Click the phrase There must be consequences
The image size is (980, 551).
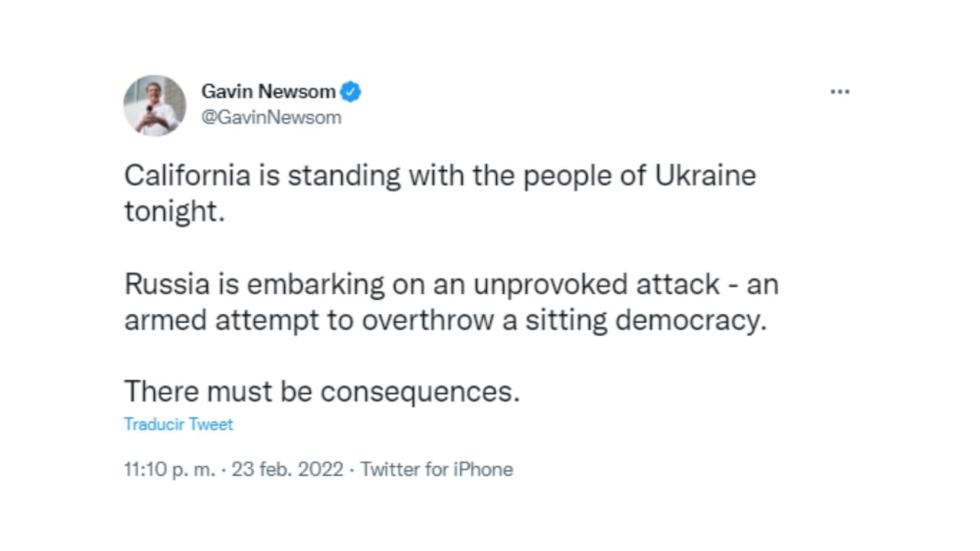coord(322,391)
